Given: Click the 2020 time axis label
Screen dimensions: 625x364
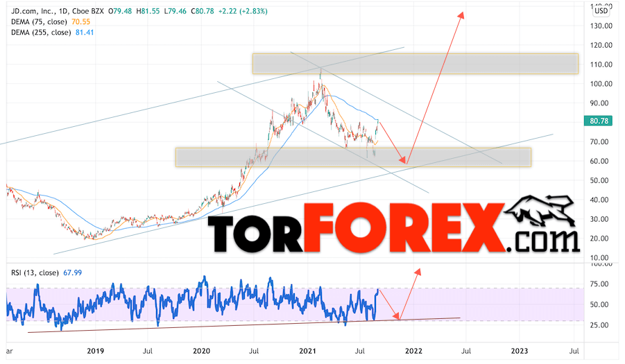Looking at the screenshot, I should (x=201, y=351).
